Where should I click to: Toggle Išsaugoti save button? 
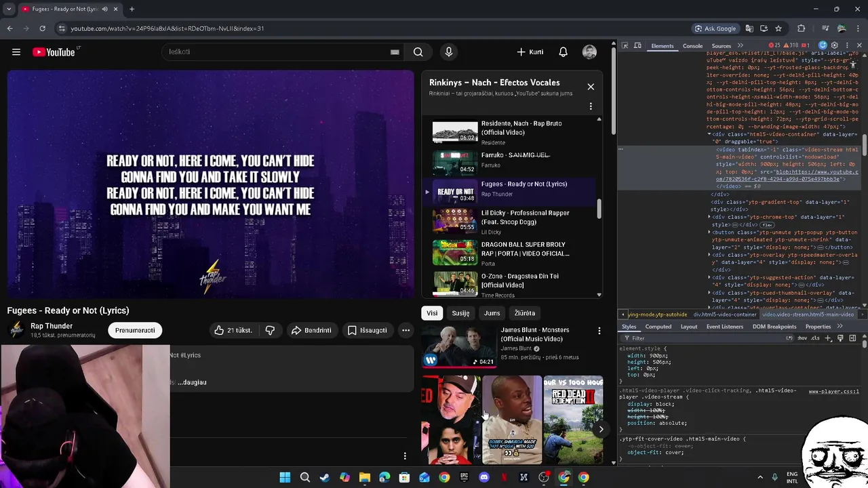point(367,330)
